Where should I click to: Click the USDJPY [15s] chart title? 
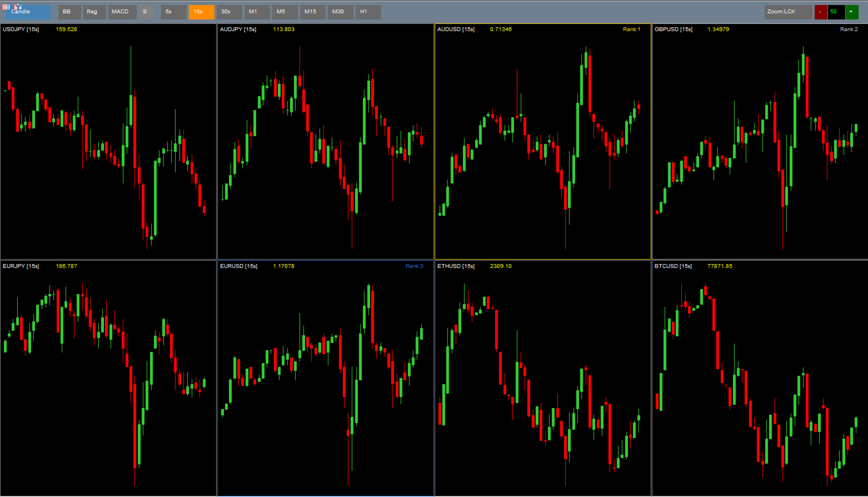21,29
